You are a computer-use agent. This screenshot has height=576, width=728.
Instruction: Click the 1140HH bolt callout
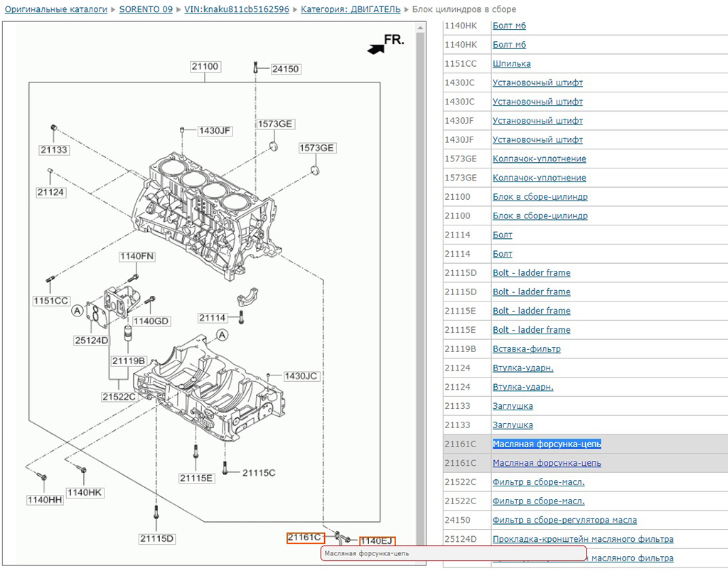(44, 500)
